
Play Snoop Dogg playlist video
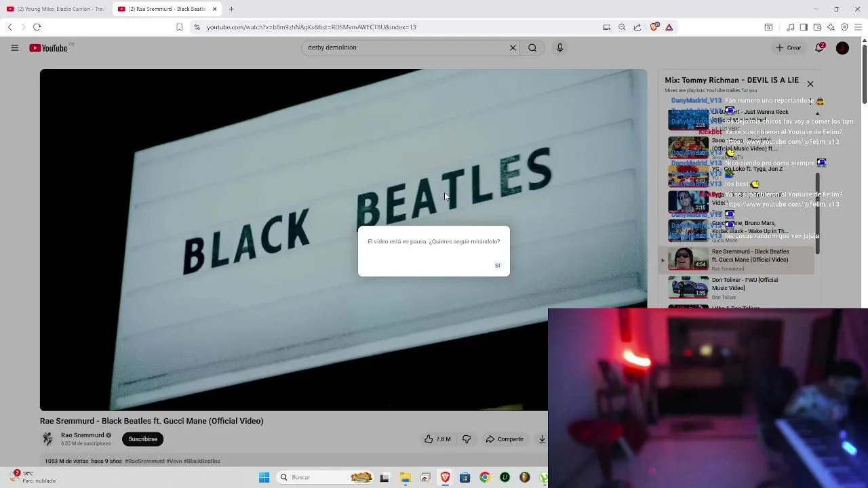(x=736, y=147)
